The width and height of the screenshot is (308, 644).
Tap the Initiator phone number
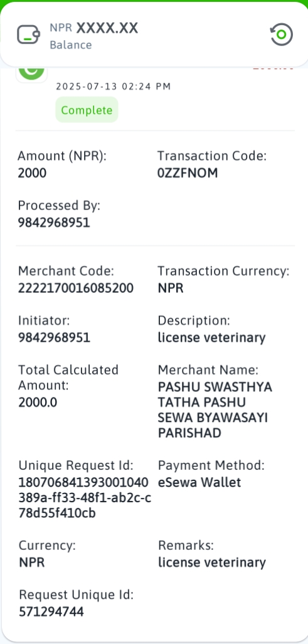pos(54,337)
